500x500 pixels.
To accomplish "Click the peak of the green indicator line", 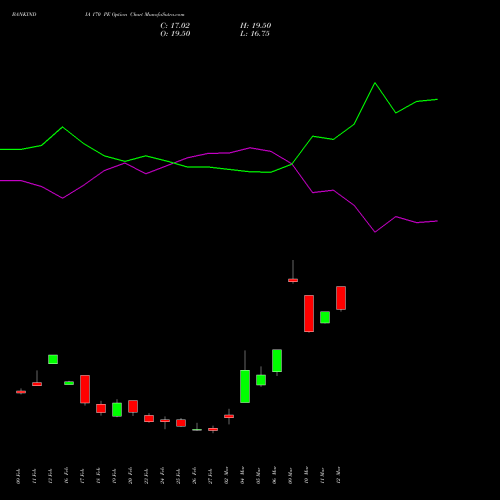I will point(375,83).
